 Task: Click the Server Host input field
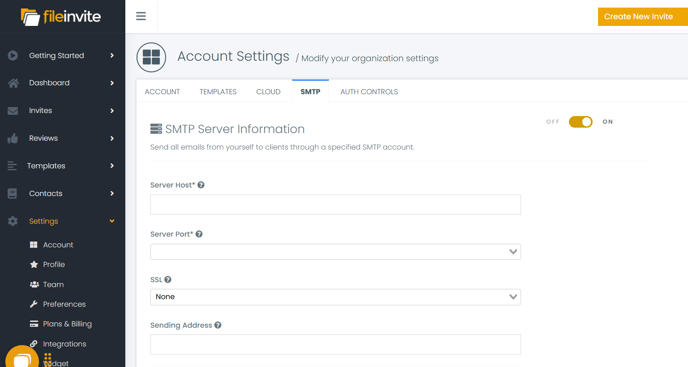[335, 205]
